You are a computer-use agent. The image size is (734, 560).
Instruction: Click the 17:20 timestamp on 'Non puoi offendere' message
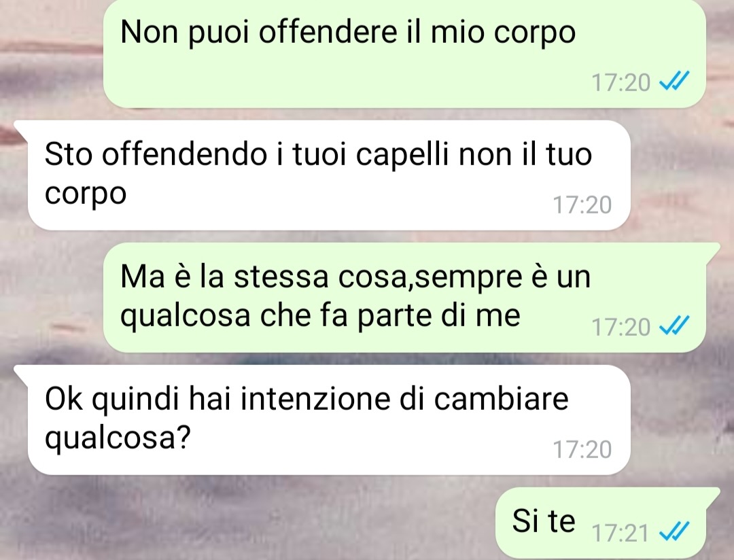pos(621,83)
